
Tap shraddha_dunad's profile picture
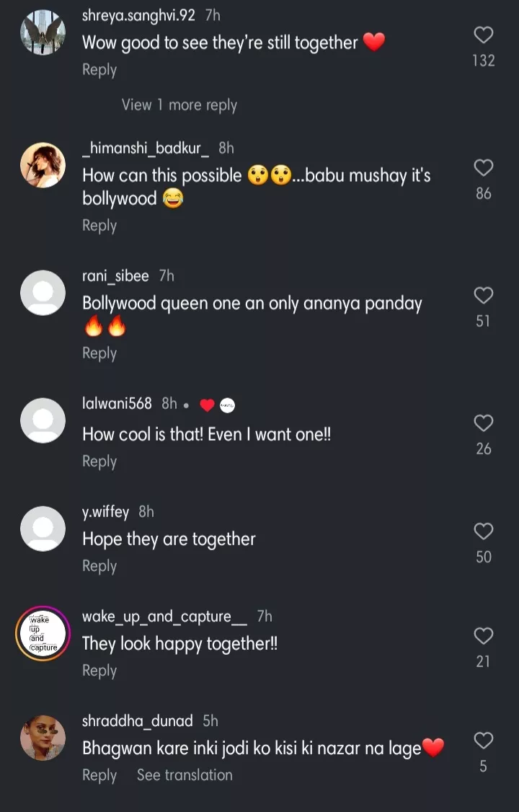(43, 738)
